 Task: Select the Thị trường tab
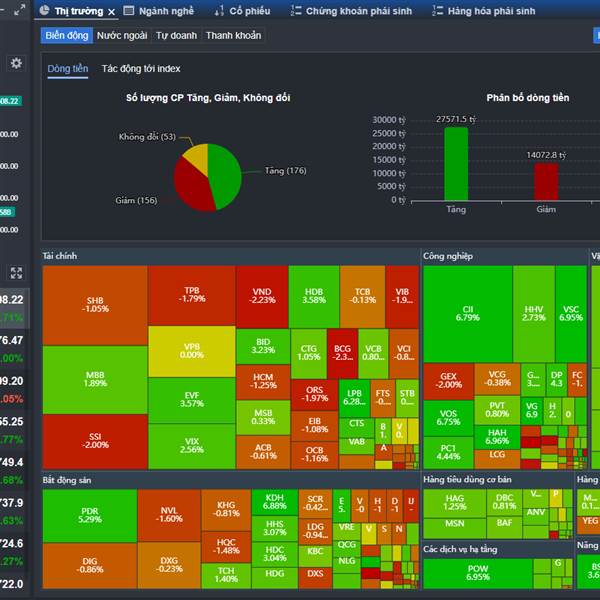pyautogui.click(x=79, y=11)
